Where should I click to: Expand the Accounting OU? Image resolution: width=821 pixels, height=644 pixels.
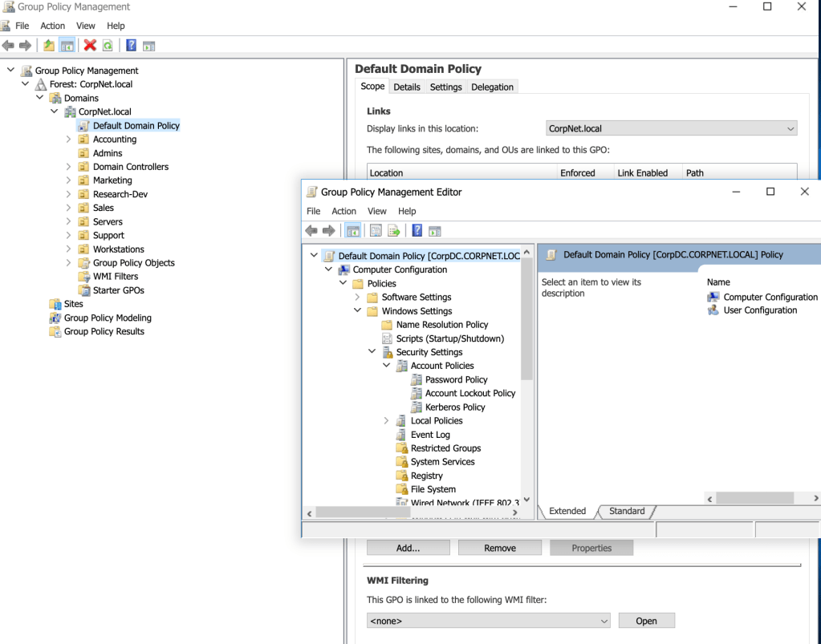pyautogui.click(x=69, y=140)
